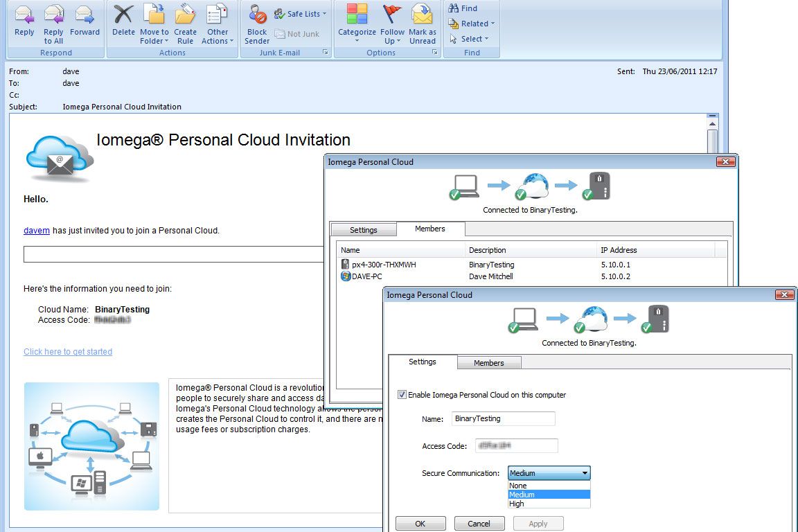Screen dimensions: 798x532
Task: Click the Dave Mitchell description cell
Action: pos(490,276)
